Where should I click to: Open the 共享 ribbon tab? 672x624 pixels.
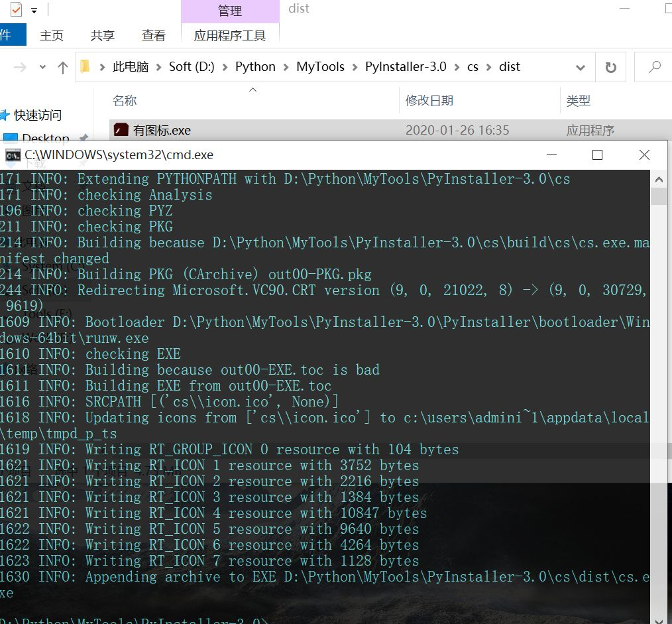coord(103,36)
